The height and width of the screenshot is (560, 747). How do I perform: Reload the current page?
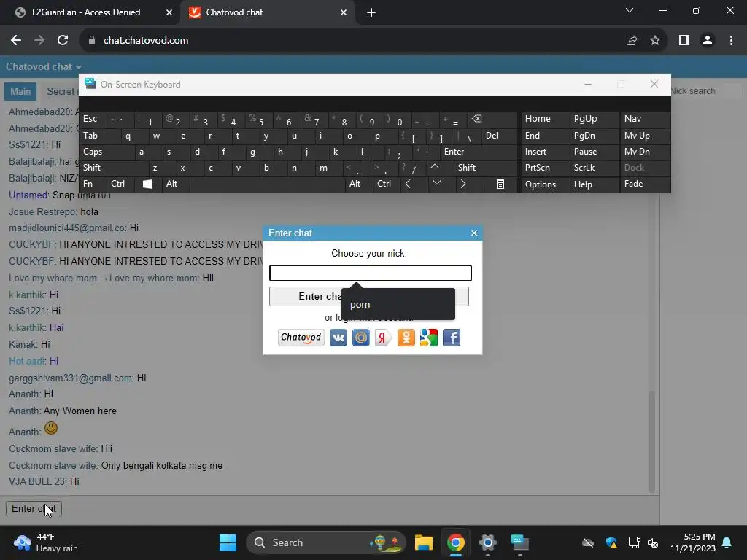(x=63, y=41)
